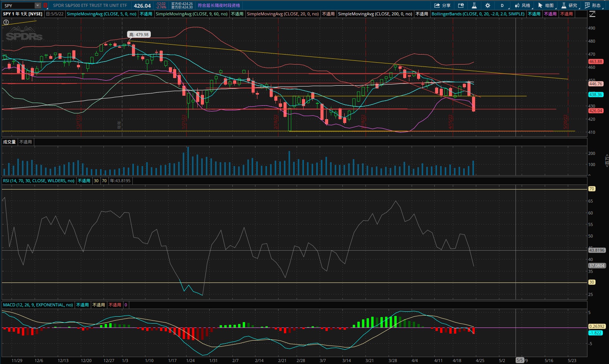Open the symbol selector dropdown arrow
The height and width of the screenshot is (364, 609).
[x=38, y=5]
